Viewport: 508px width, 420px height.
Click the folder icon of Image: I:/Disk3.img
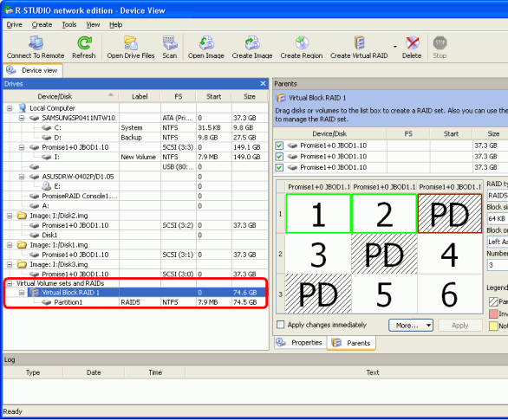[x=22, y=264]
